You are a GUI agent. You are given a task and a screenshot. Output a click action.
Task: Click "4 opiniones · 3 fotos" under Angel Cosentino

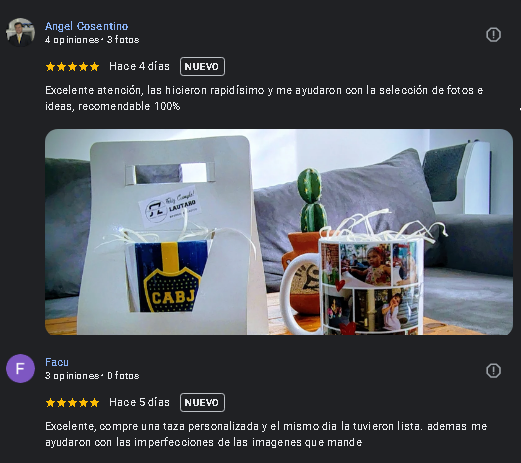tap(92, 40)
